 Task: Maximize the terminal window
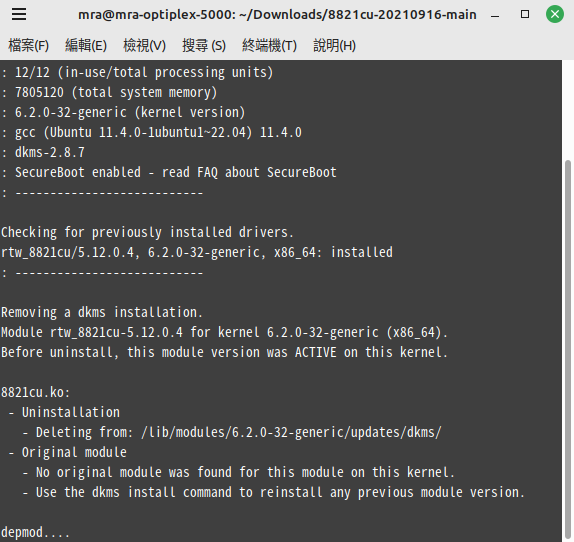[525, 14]
